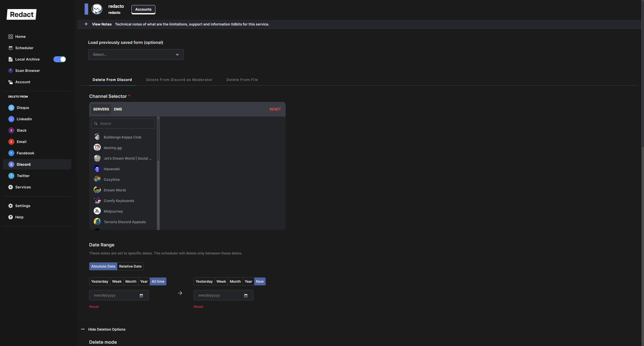The image size is (644, 346).
Task: Switch to Relative Date mode
Action: (x=130, y=266)
